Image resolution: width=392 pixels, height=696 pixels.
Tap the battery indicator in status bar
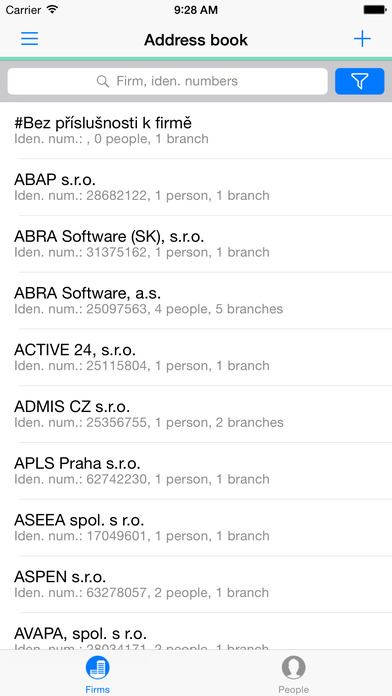tap(374, 10)
